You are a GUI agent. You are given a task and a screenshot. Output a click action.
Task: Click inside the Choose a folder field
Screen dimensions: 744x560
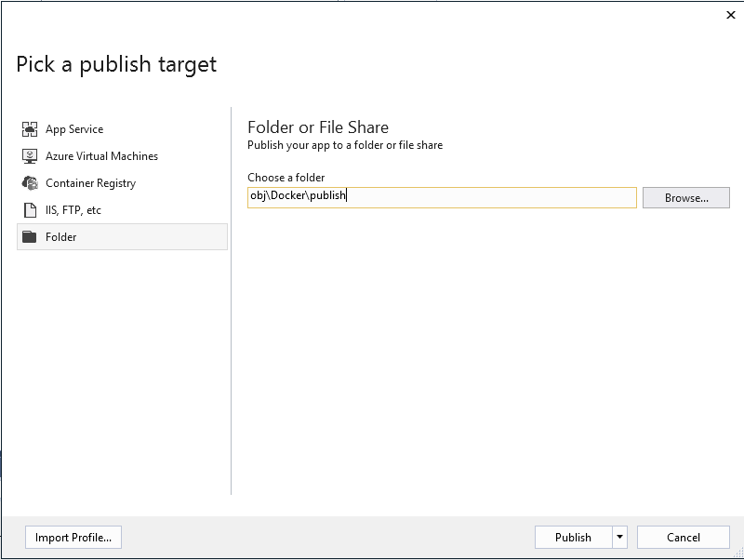coord(442,197)
